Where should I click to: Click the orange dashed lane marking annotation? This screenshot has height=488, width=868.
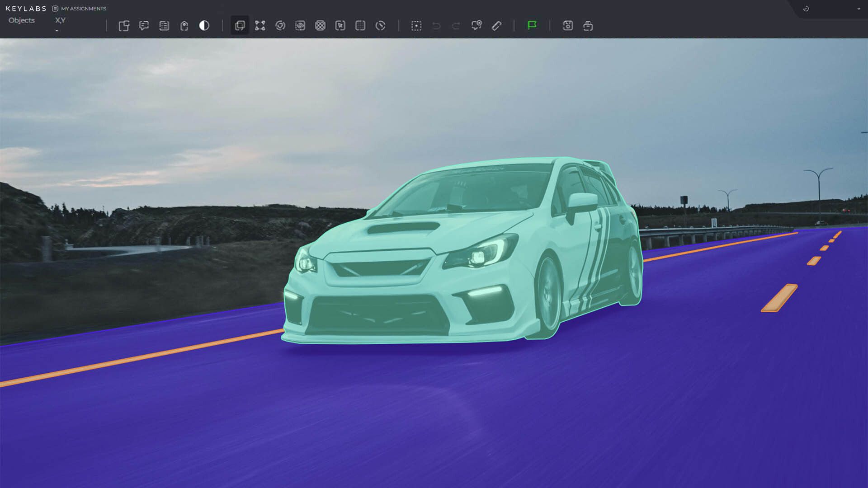[x=779, y=298]
